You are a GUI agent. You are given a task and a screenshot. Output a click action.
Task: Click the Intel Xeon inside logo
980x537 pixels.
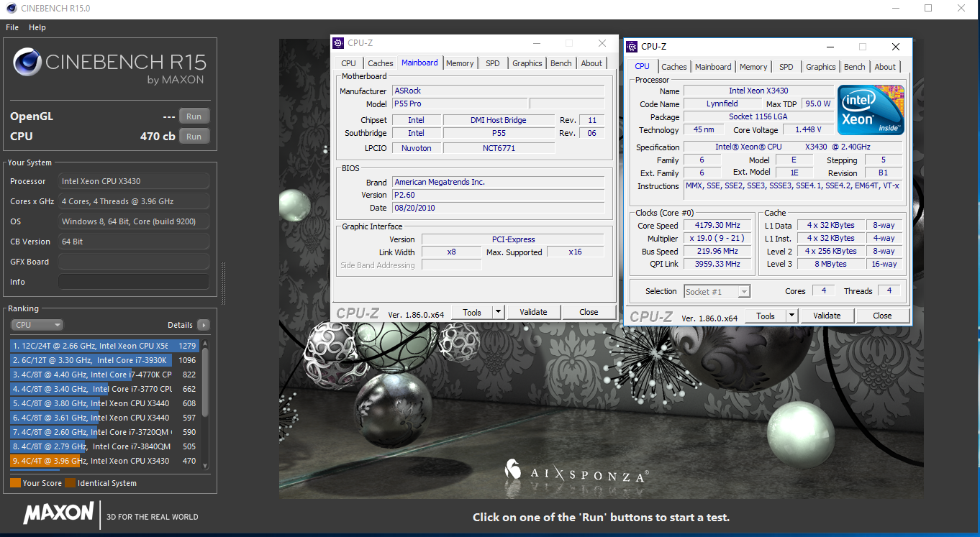tap(871, 110)
